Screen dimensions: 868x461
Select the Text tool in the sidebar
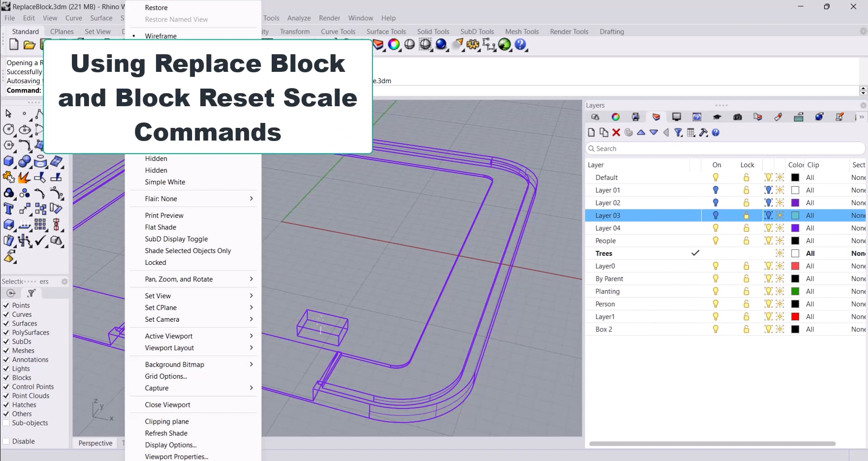[x=9, y=209]
